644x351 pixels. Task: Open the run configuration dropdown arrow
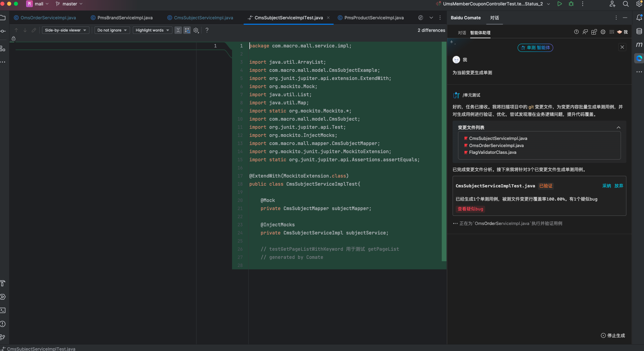[x=548, y=4]
